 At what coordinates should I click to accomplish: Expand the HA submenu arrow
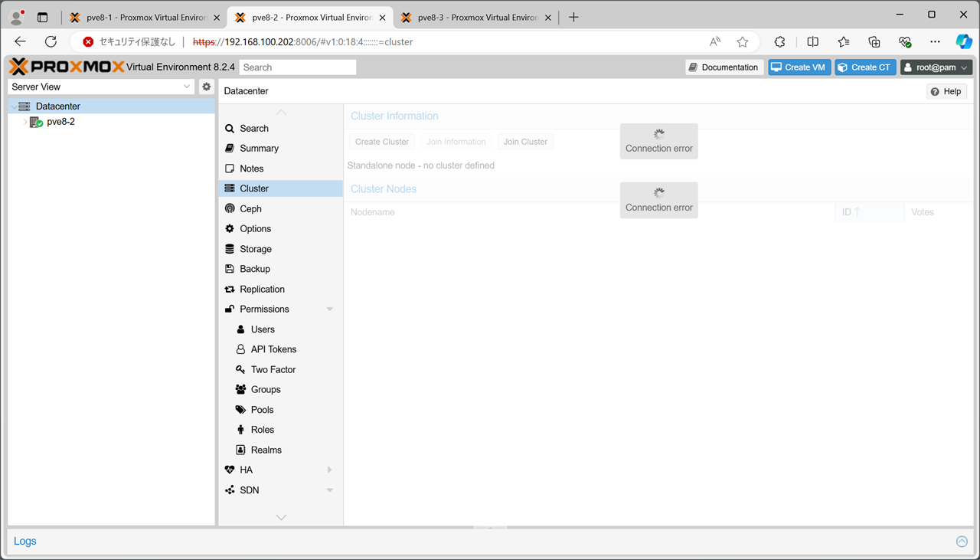[x=330, y=470]
